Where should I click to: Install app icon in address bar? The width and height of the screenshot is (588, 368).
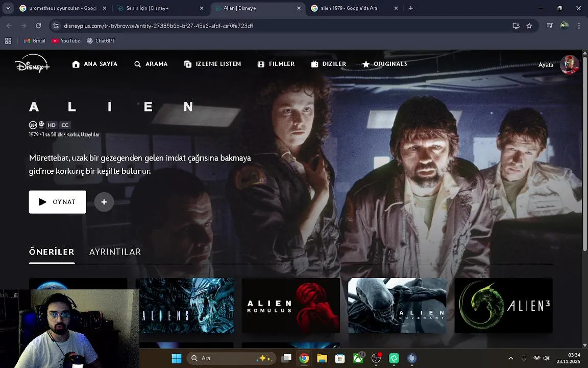pyautogui.click(x=516, y=26)
